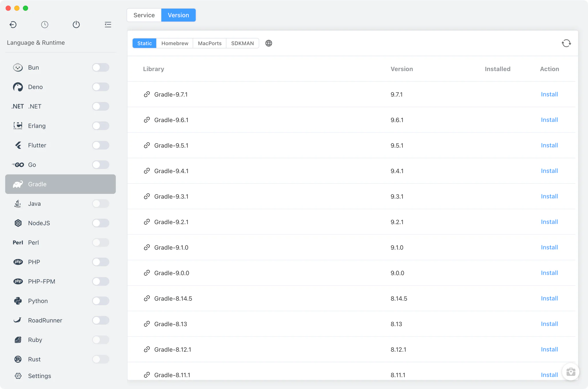588x389 pixels.
Task: Install Gradle version 8.12.1
Action: click(x=549, y=349)
